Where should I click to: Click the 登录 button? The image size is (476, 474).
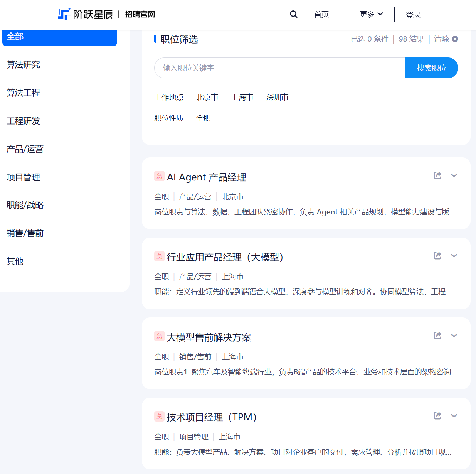pyautogui.click(x=413, y=14)
